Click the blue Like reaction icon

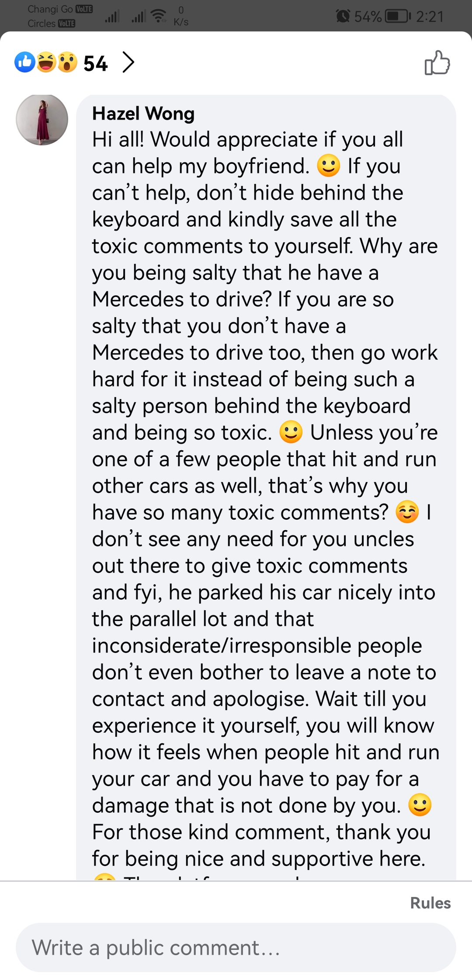[x=25, y=62]
